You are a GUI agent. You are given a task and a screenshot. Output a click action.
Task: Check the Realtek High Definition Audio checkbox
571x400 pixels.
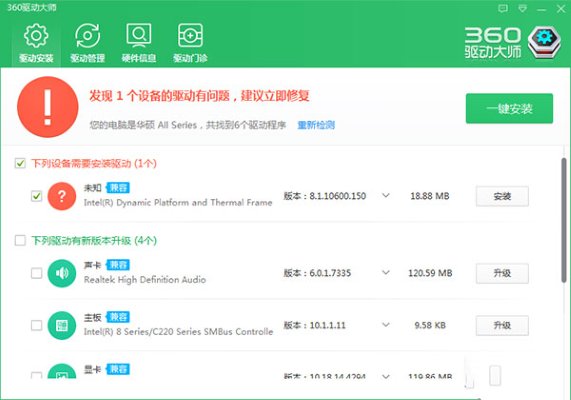36,273
